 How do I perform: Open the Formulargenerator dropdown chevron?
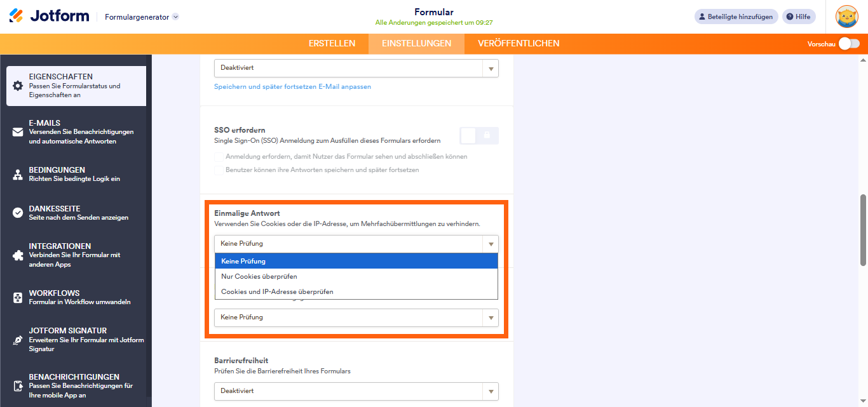(176, 17)
